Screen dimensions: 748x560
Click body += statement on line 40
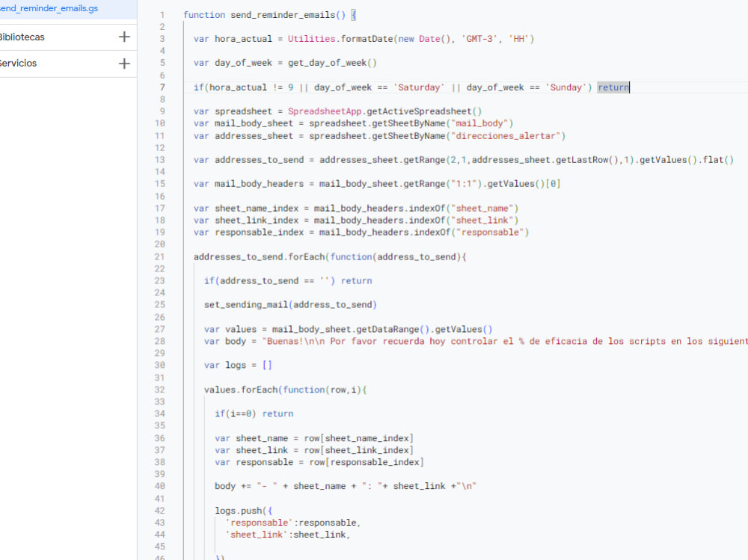point(346,486)
